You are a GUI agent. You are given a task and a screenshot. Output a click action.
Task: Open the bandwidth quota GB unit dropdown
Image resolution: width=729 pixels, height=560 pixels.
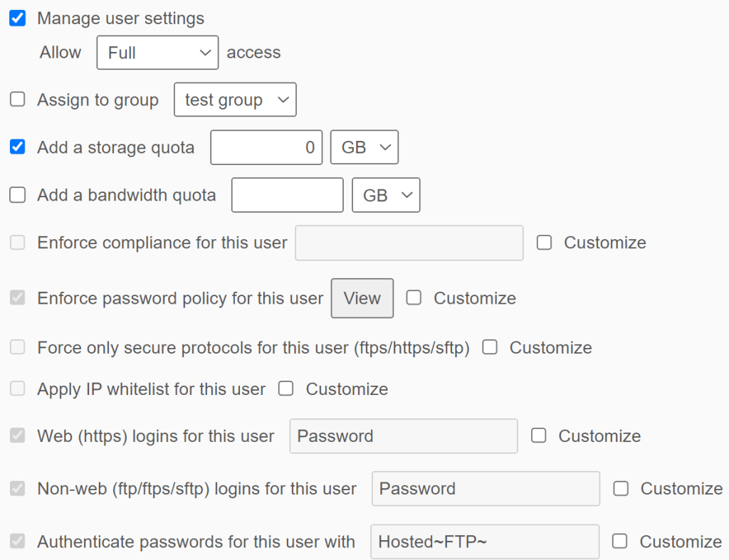(x=386, y=195)
